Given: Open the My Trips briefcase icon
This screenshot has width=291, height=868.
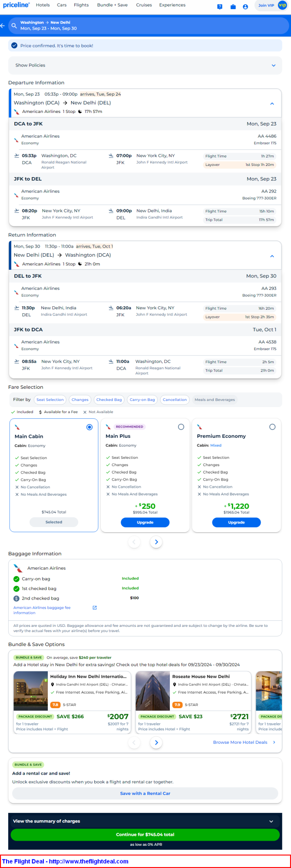Looking at the screenshot, I should pos(233,7).
